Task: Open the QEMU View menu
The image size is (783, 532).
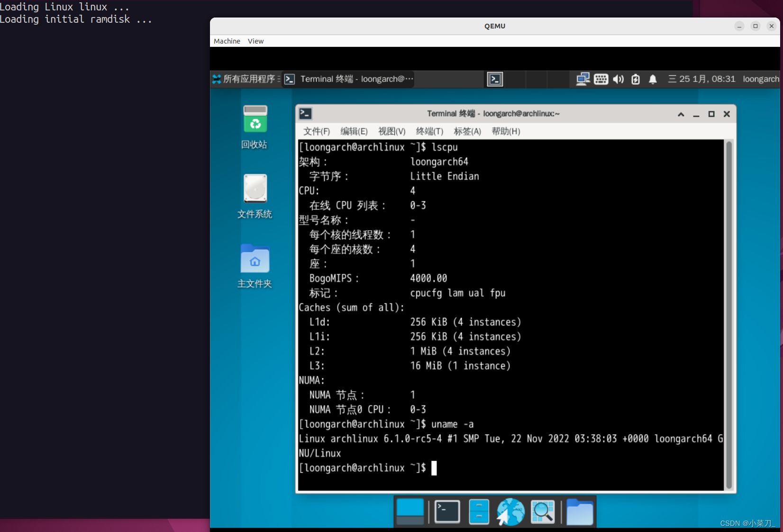Action: pyautogui.click(x=255, y=41)
